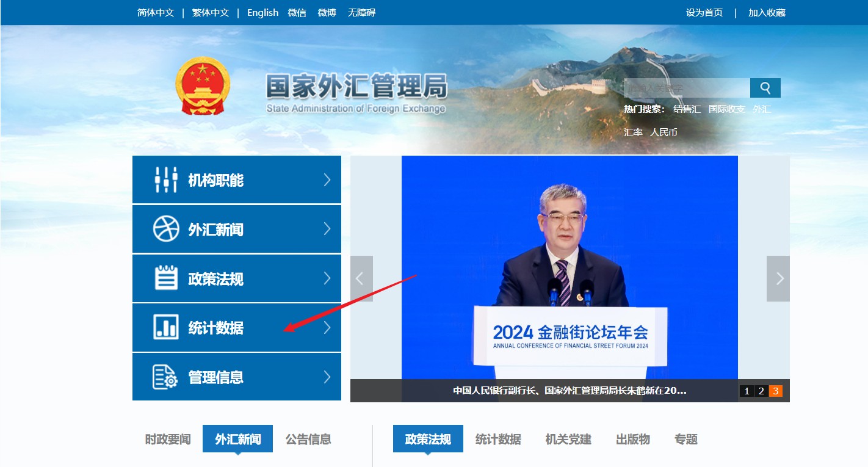Switch to the 公告信息 tab

coord(308,438)
